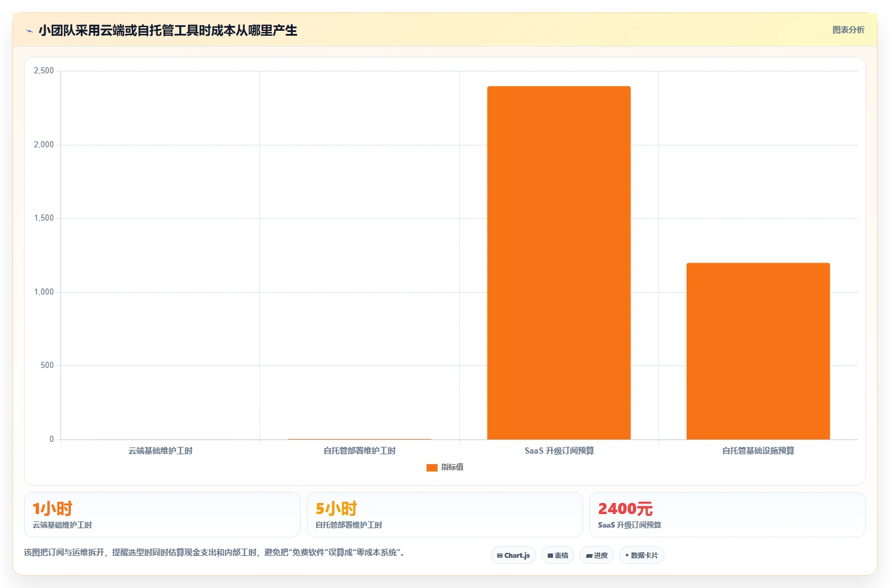
Task: Click the 数据卡片 tag
Action: [x=642, y=555]
